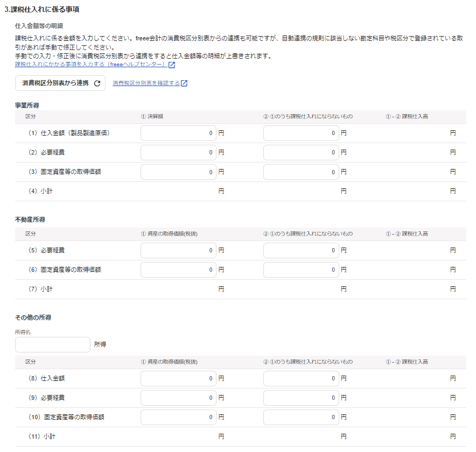The image size is (476, 452).
Task: Click the ① 決算額 column header
Action: (x=152, y=116)
